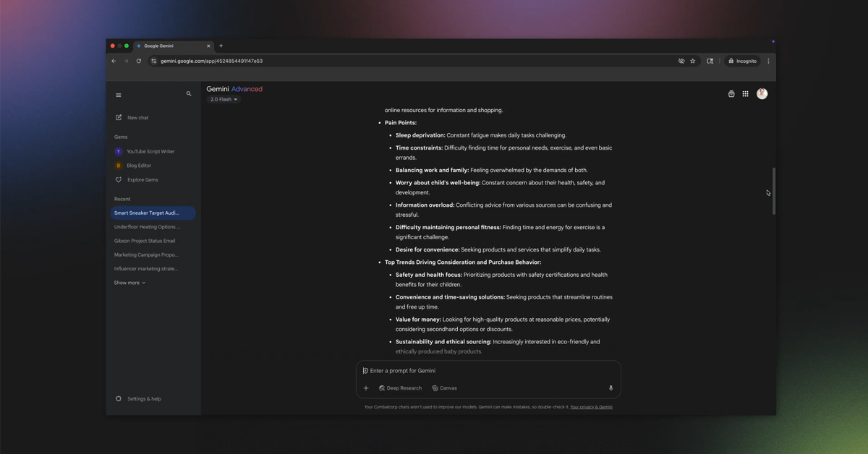Start a New chat

click(x=132, y=118)
